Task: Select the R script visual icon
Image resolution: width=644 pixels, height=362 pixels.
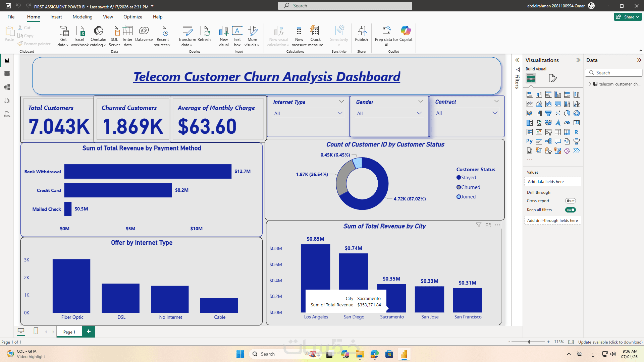Action: tap(576, 132)
